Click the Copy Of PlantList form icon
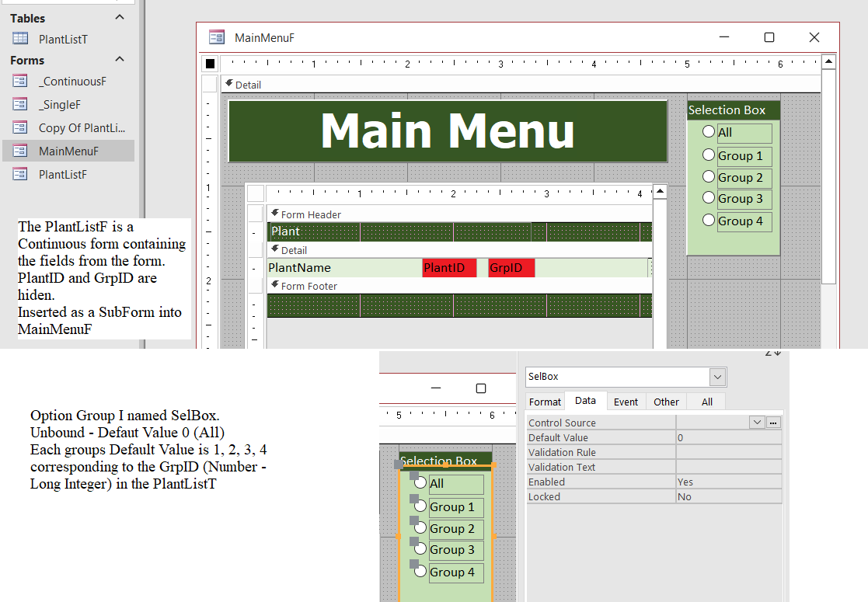This screenshot has width=868, height=602. pos(20,127)
